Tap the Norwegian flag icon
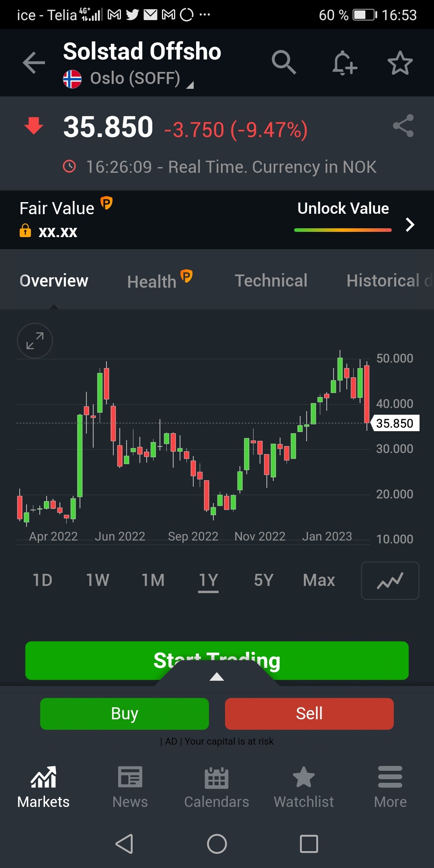The image size is (434, 868). 72,79
